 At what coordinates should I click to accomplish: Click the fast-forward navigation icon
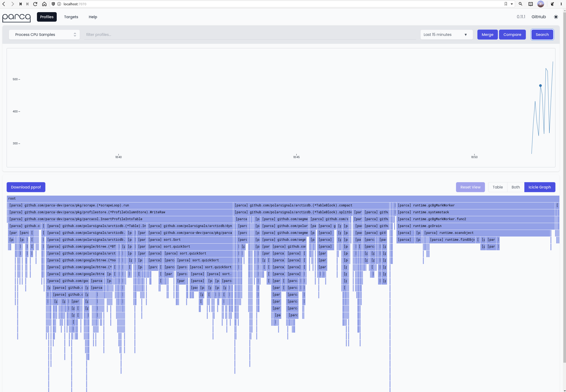click(27, 4)
